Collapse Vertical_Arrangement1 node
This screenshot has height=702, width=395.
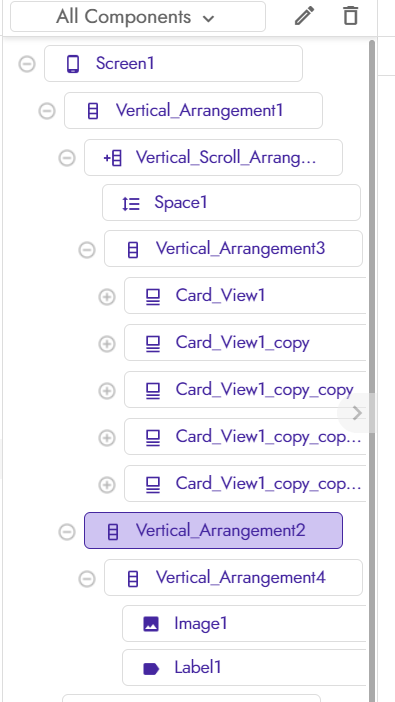pos(47,111)
